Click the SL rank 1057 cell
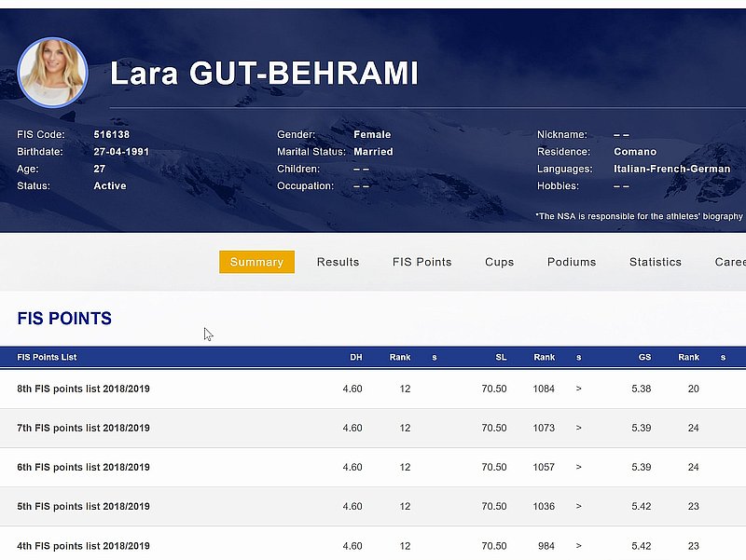 544,468
